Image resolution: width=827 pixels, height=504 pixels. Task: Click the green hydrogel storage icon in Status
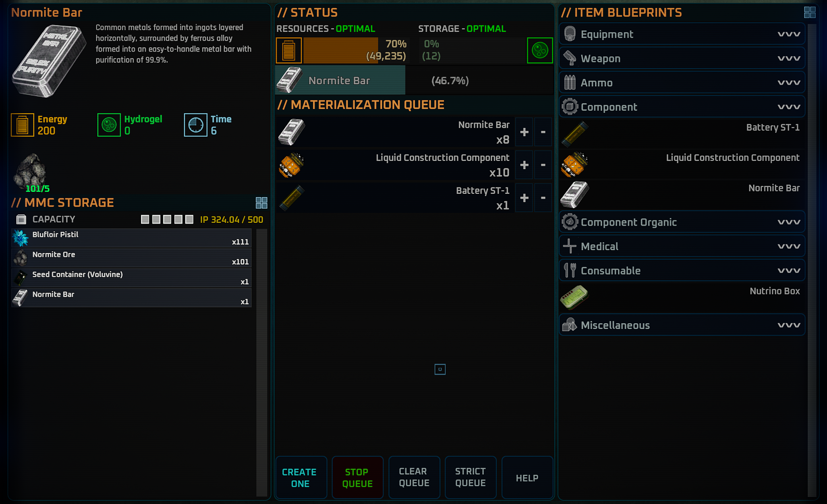(539, 50)
